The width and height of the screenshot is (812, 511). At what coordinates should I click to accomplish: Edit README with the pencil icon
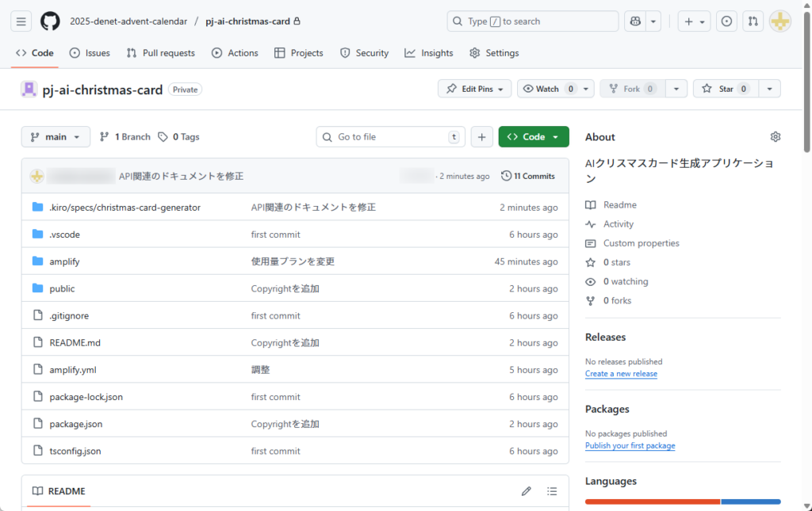(526, 491)
